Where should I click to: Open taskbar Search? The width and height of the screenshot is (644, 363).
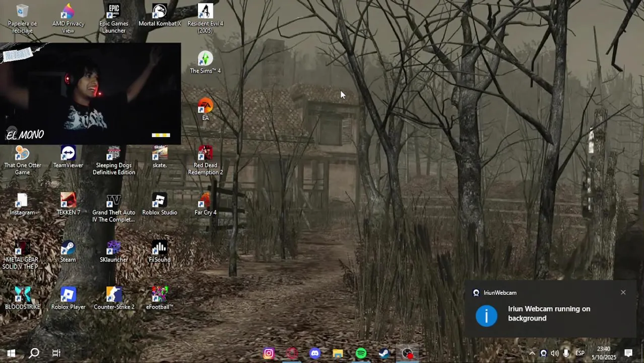34,353
